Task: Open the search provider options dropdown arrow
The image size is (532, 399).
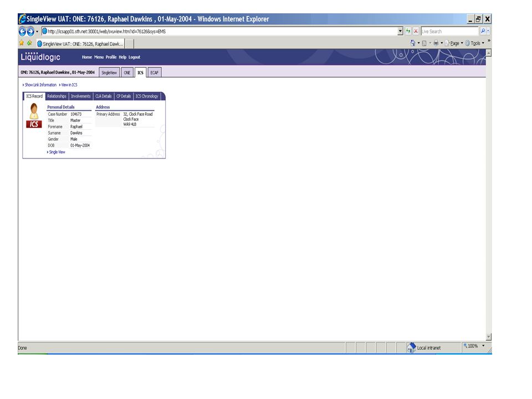Action: coord(488,31)
